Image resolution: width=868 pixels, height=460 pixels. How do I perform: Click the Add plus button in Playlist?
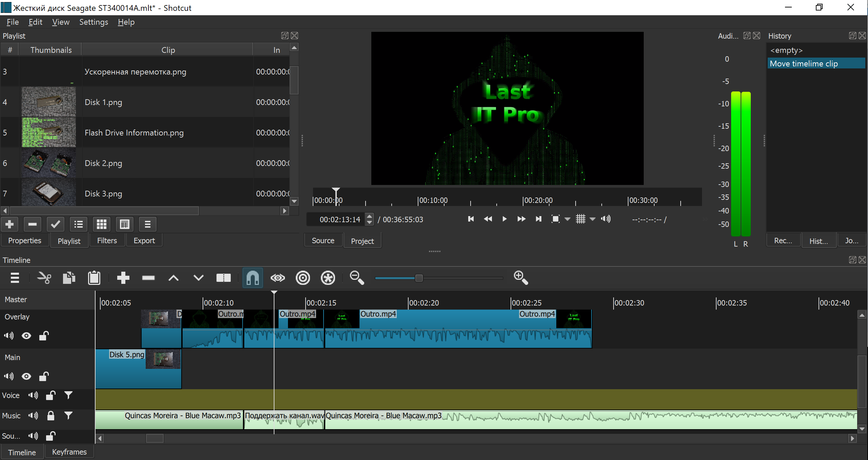[x=9, y=224]
